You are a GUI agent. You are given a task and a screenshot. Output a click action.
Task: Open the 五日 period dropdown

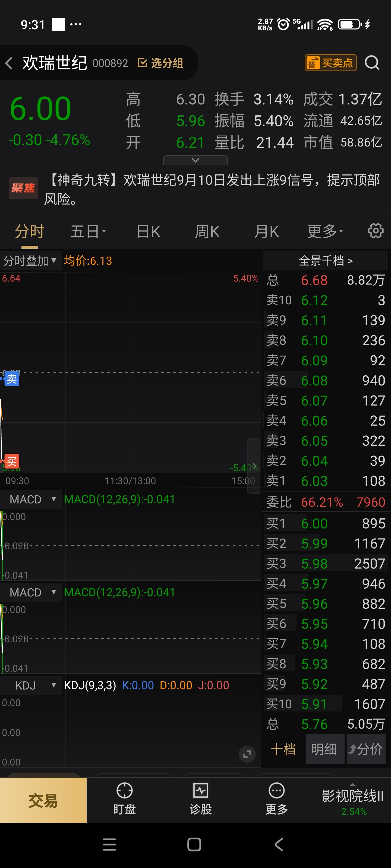(x=88, y=231)
